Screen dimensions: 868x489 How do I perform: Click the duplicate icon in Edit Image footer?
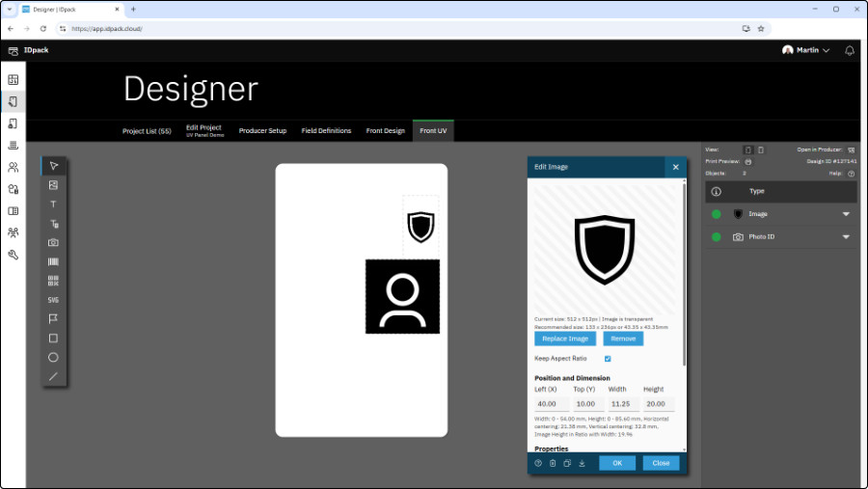click(x=567, y=463)
